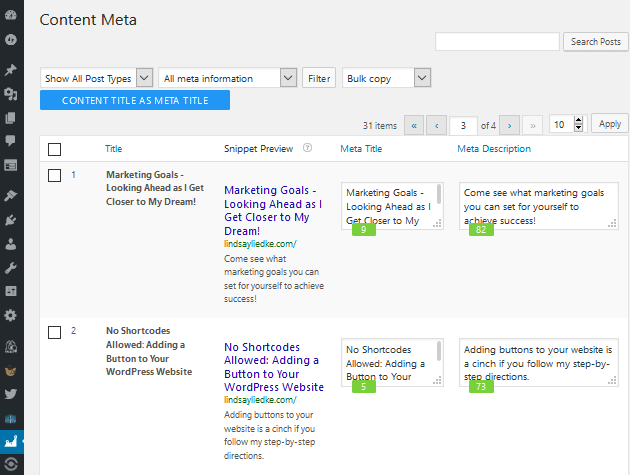Sort by Title column header
630x475 pixels.
click(x=114, y=149)
